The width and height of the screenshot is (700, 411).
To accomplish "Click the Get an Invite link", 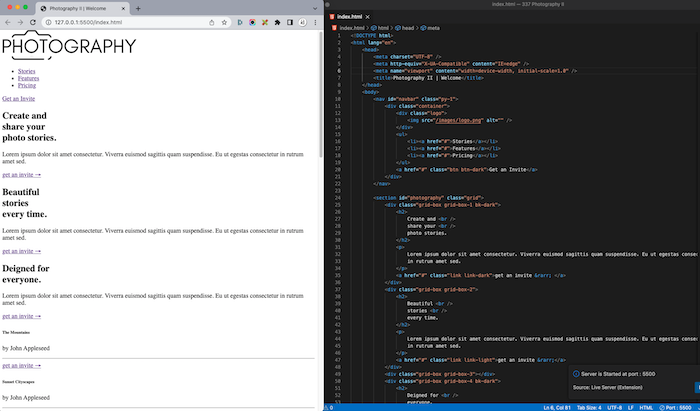I will pos(18,99).
